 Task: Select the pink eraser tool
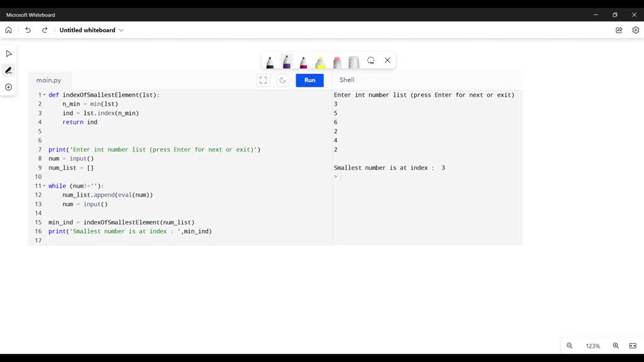pos(337,62)
